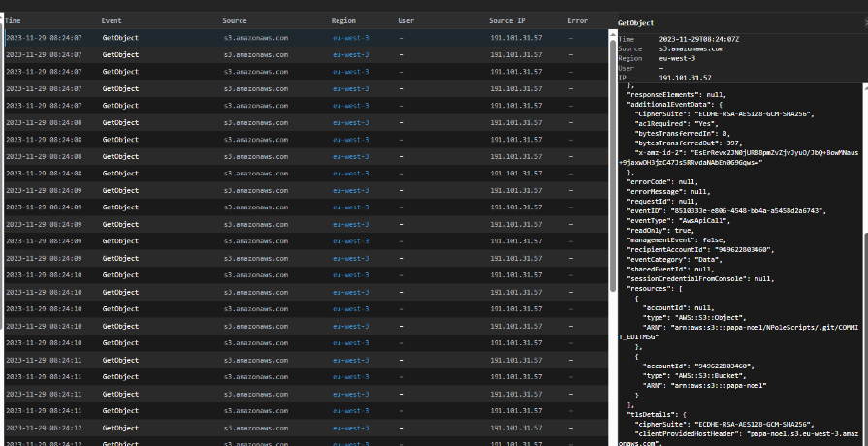Click the Region column header

[343, 20]
